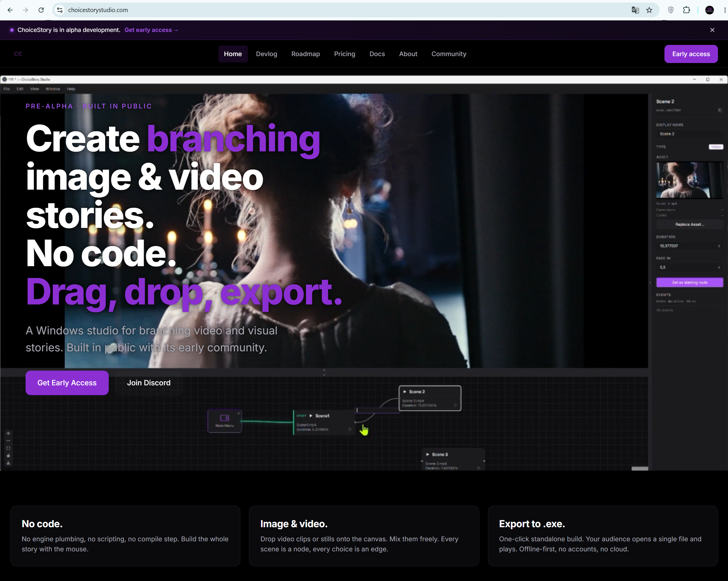Click the 'Export to .exe.' card heading
Viewport: 728px width, 581px height.
click(532, 523)
